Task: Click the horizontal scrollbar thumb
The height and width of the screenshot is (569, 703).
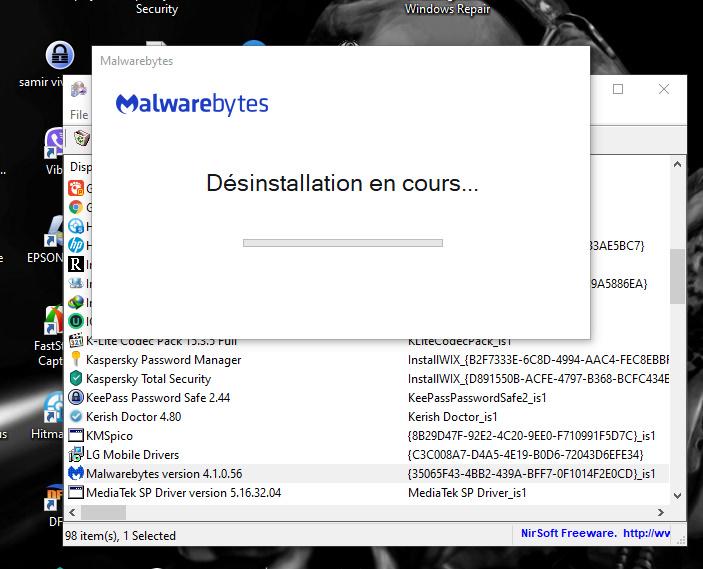Action: coord(103,512)
